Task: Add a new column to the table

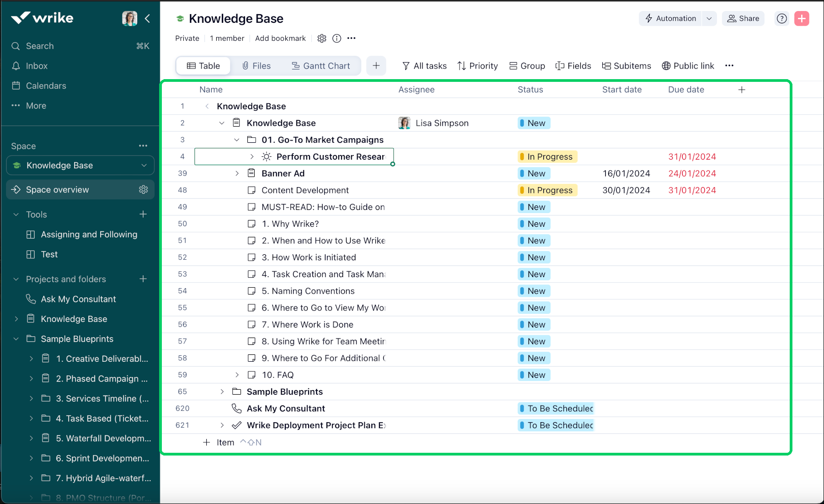Action: tap(742, 90)
